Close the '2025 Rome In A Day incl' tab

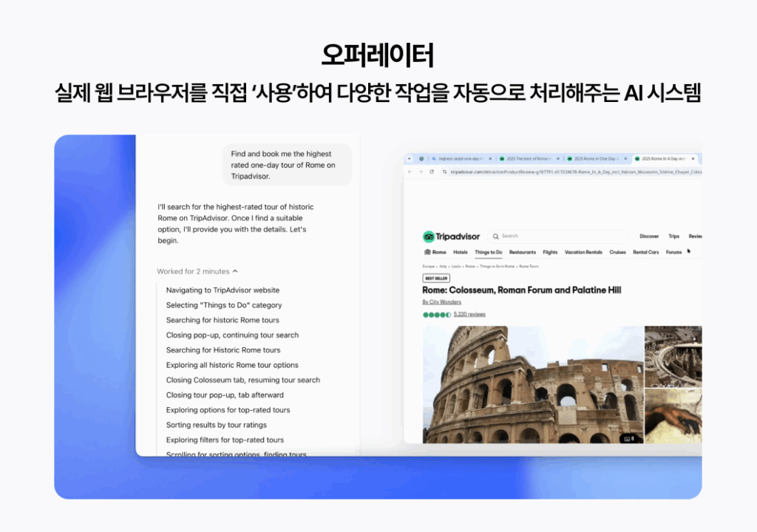coord(693,158)
